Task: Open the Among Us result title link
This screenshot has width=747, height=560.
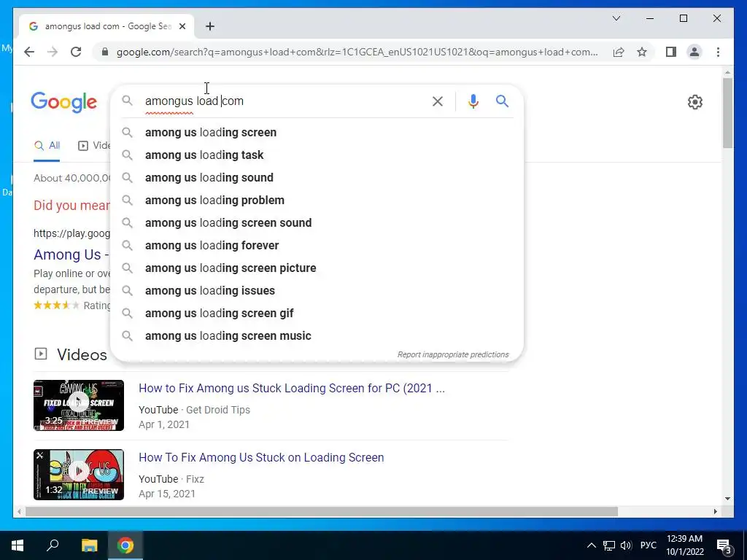Action: coord(71,254)
